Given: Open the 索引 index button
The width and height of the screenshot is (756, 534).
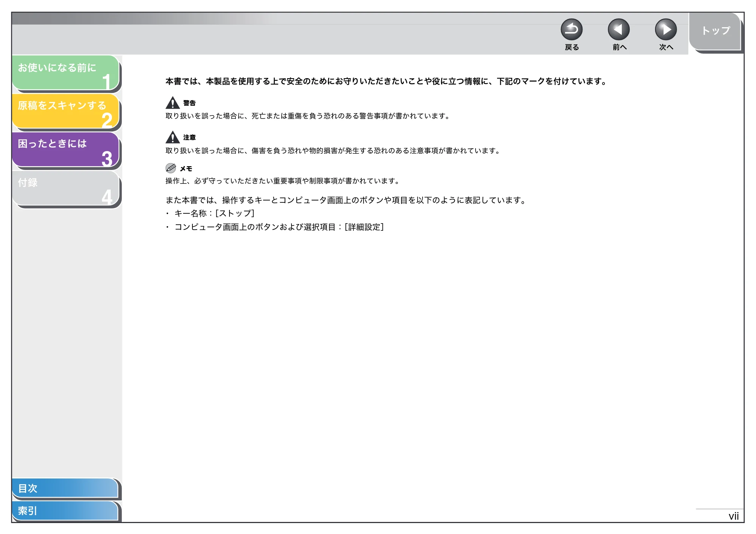Looking at the screenshot, I should 65,511.
